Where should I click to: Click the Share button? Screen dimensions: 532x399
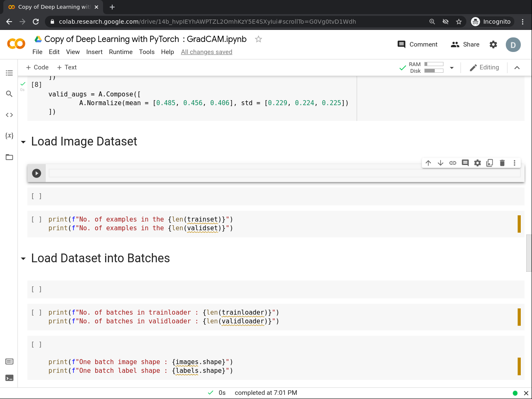[x=465, y=44]
